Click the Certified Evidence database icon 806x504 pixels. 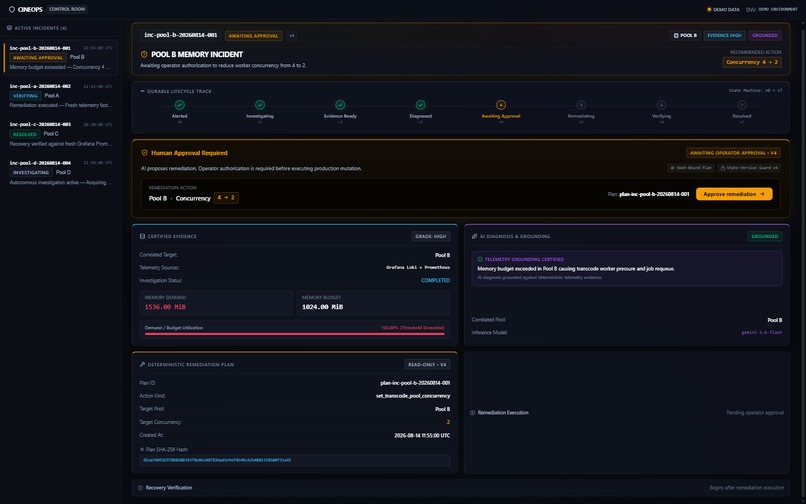(x=142, y=236)
